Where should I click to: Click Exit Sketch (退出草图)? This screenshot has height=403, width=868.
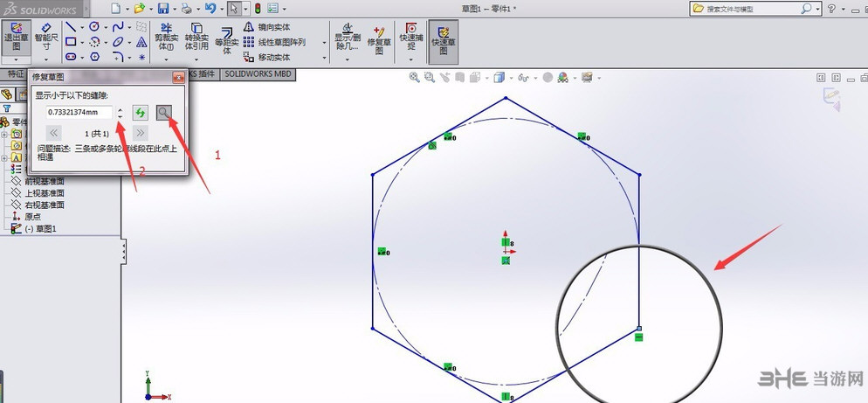[x=16, y=37]
